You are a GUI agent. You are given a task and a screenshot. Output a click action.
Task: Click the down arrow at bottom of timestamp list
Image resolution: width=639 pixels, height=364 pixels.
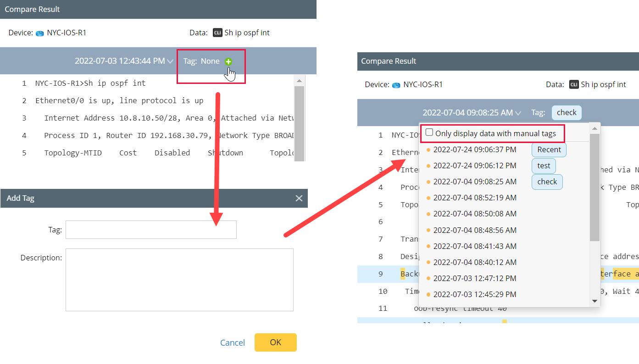coord(595,301)
